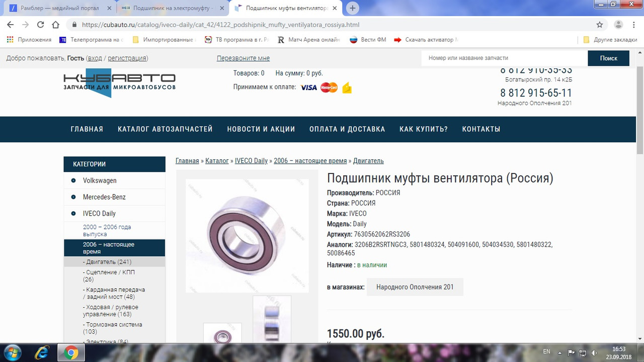Click the Yandex.Money payment icon
The image size is (644, 362).
346,87
